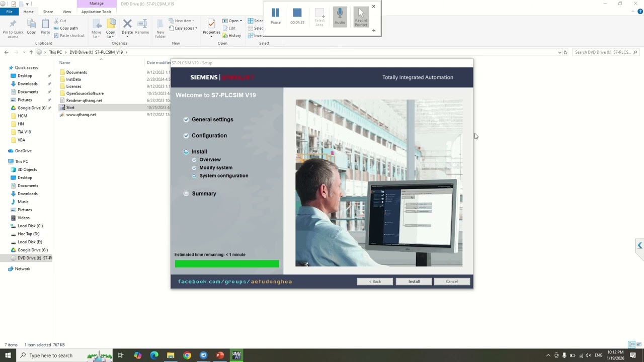Open the Open dropdown in ribbon
Viewport: 644px width, 362px height.
pyautogui.click(x=232, y=21)
